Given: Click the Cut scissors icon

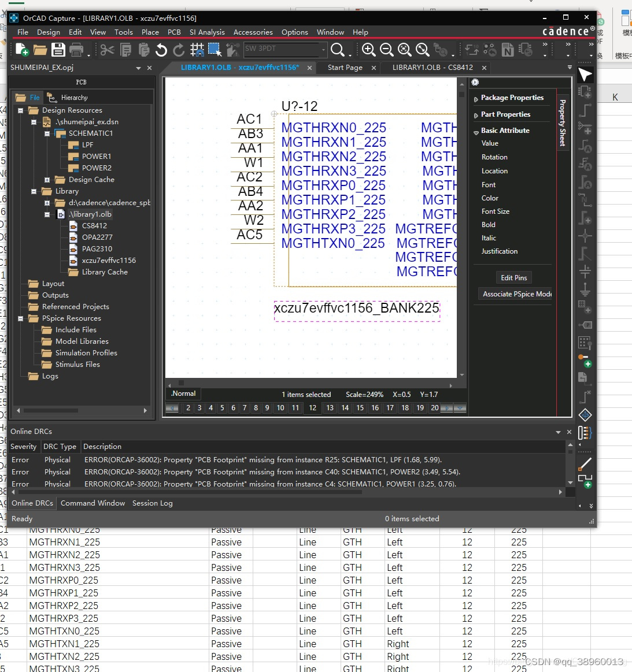Looking at the screenshot, I should pos(107,50).
